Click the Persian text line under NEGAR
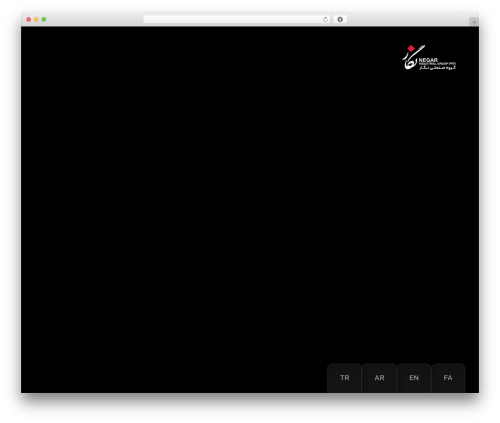The image size is (500, 423). [437, 68]
